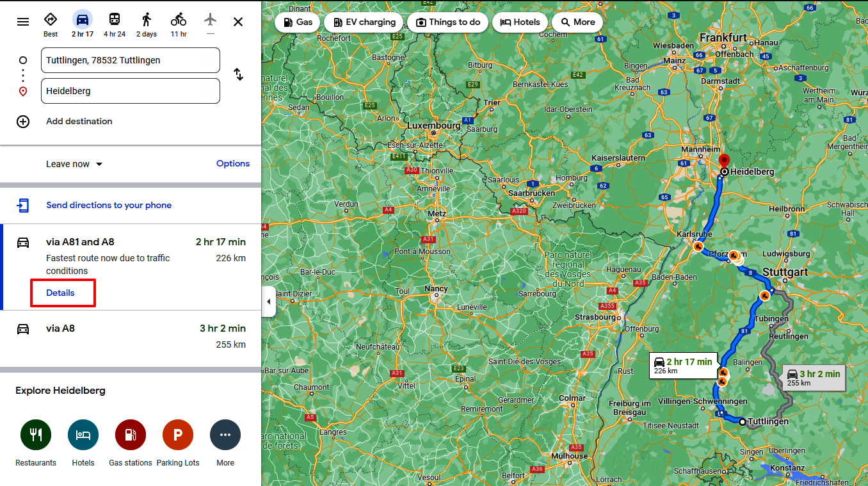
Task: Select cycling travel mode
Action: (179, 20)
